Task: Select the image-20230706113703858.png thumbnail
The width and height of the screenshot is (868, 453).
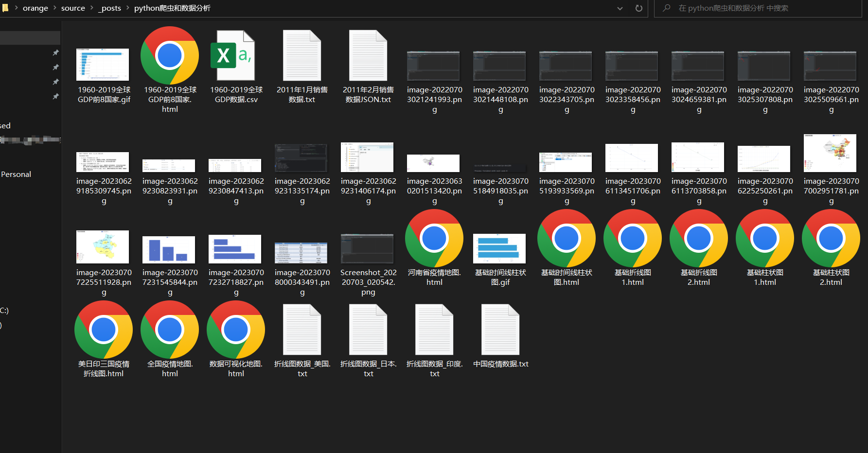Action: [x=698, y=157]
